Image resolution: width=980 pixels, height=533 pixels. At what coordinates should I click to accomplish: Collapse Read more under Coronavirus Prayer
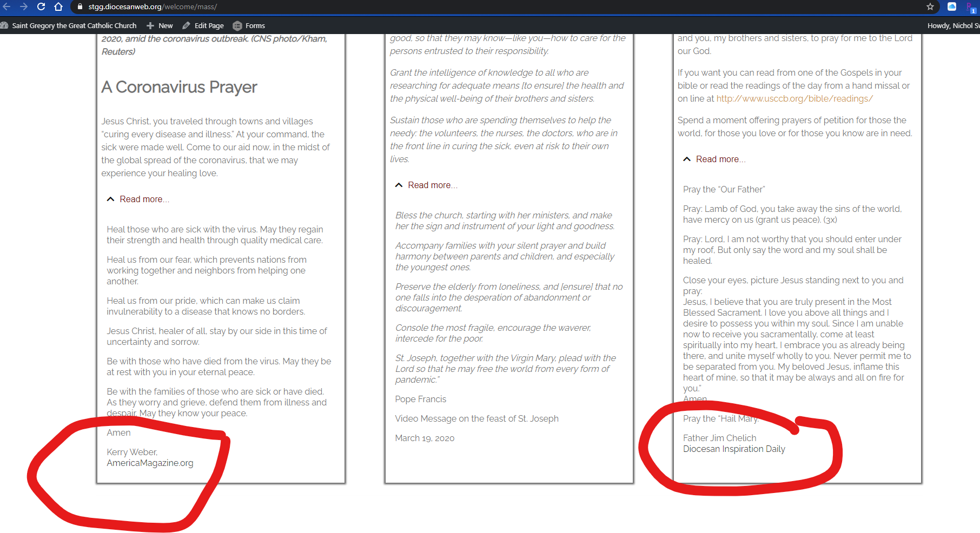138,199
